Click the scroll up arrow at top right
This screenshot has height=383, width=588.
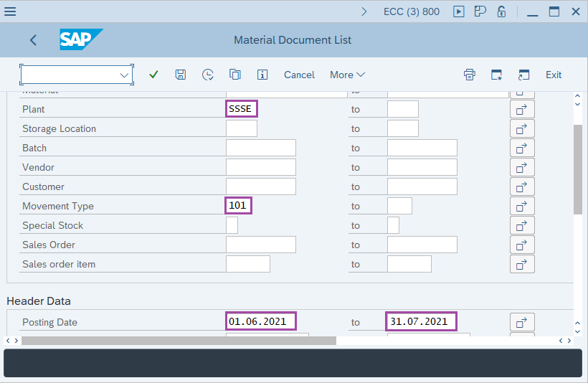(577, 96)
